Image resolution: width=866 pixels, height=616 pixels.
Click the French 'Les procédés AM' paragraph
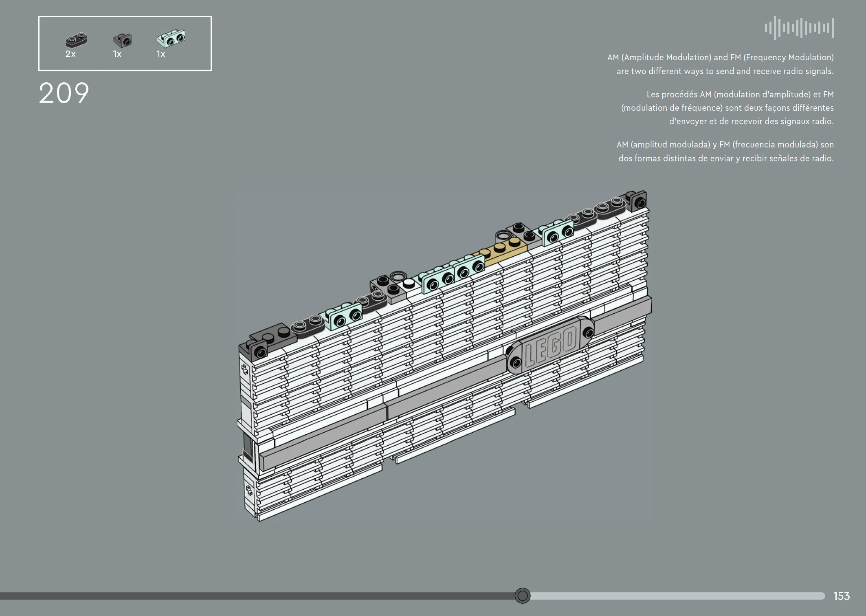pos(727,108)
